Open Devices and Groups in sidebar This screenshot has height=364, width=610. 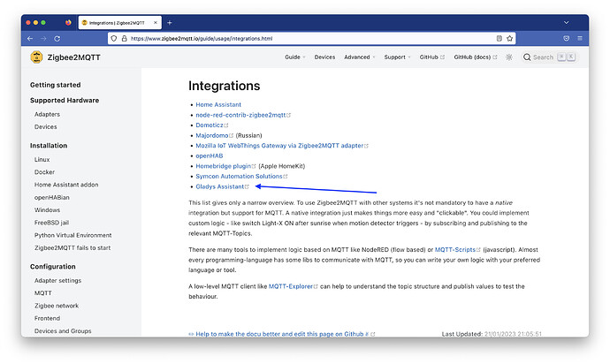63,331
